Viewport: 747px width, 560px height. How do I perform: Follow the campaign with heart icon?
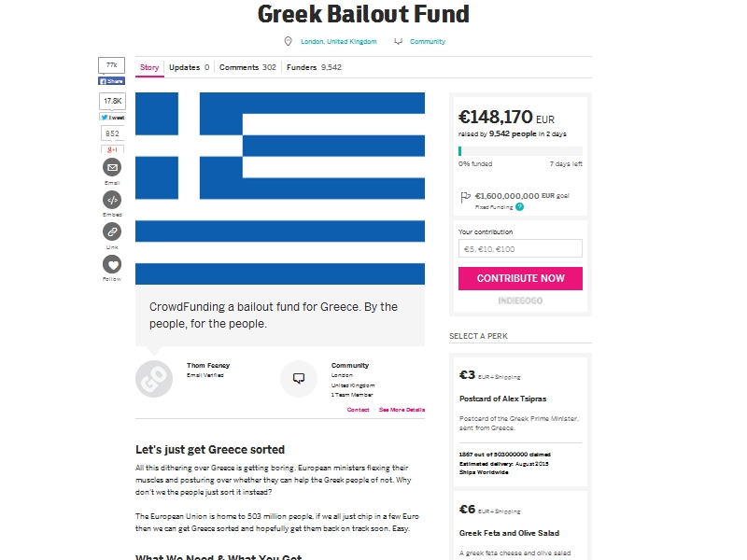pyautogui.click(x=112, y=264)
